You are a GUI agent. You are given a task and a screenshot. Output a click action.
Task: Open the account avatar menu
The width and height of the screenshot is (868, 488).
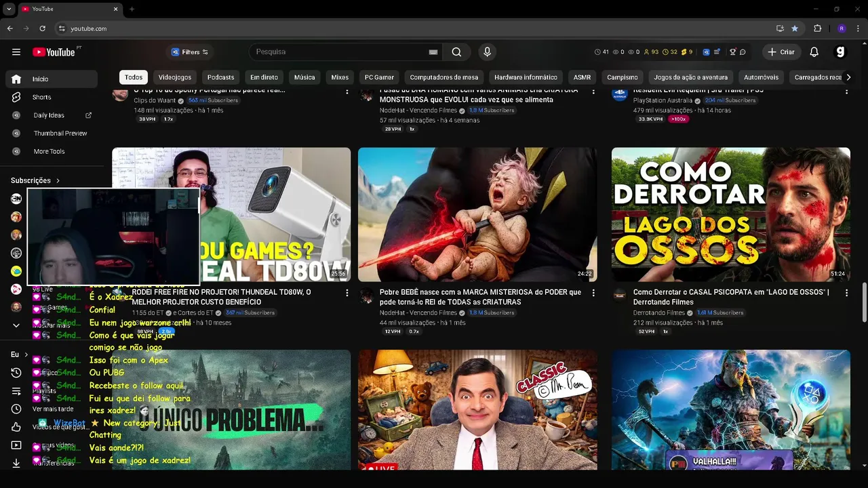840,52
